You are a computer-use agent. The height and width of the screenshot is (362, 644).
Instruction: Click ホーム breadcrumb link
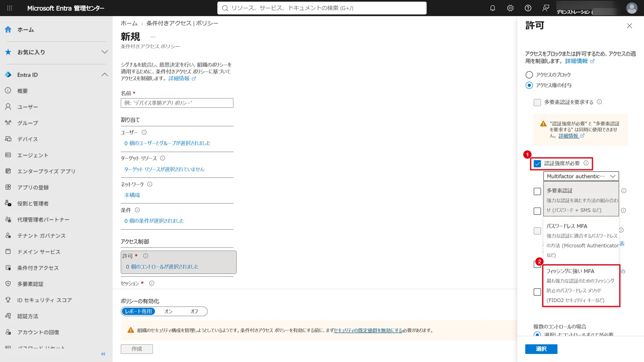[x=129, y=23]
